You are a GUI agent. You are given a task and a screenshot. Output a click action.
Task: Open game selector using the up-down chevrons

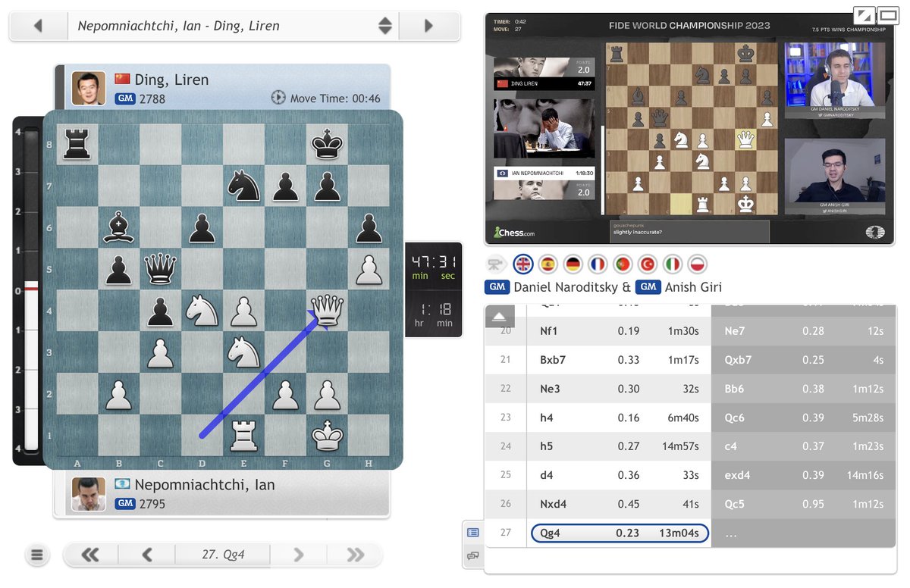[x=385, y=25]
